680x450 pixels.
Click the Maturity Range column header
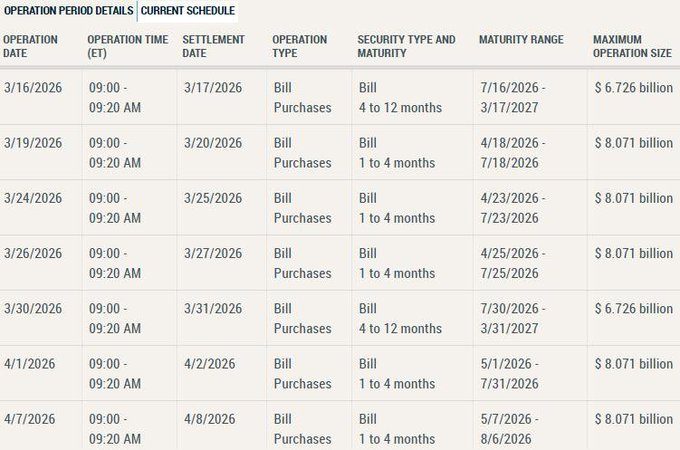tap(521, 40)
